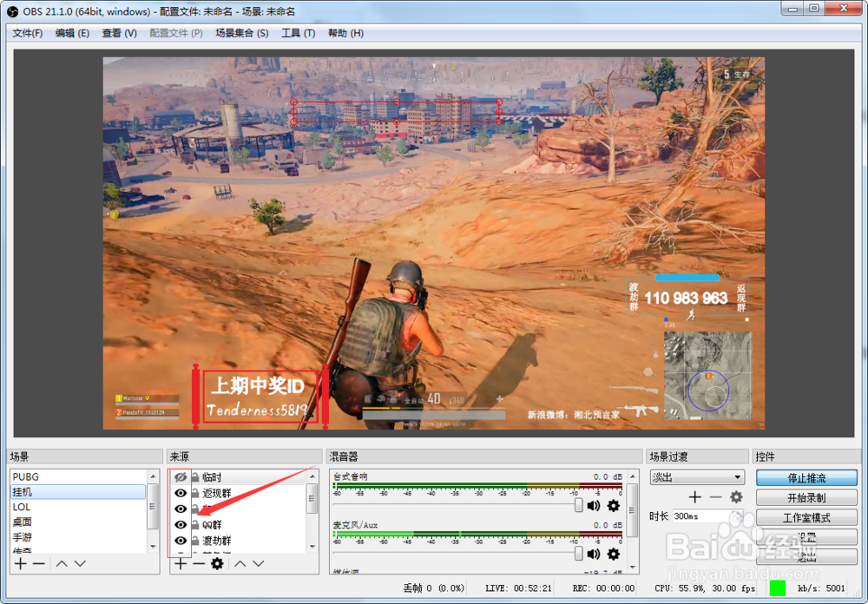Image resolution: width=868 pixels, height=604 pixels.
Task: Click the lock icon of the 返现群 source
Action: [x=195, y=493]
